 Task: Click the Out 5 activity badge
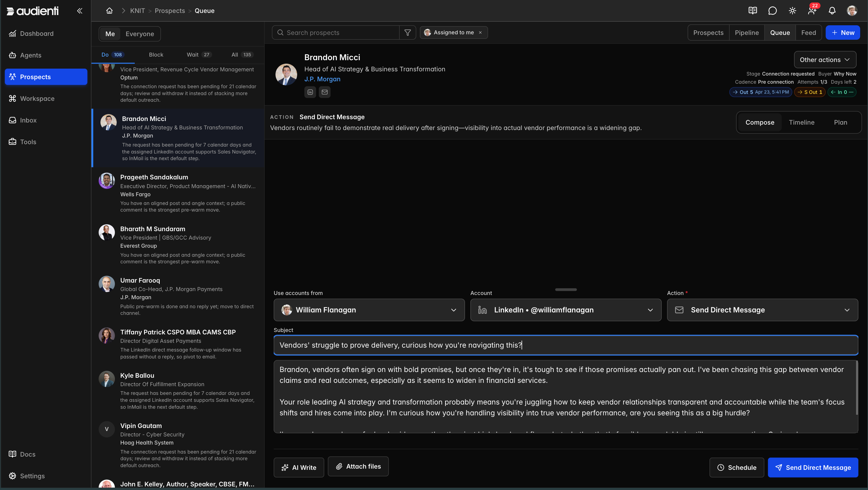point(761,92)
